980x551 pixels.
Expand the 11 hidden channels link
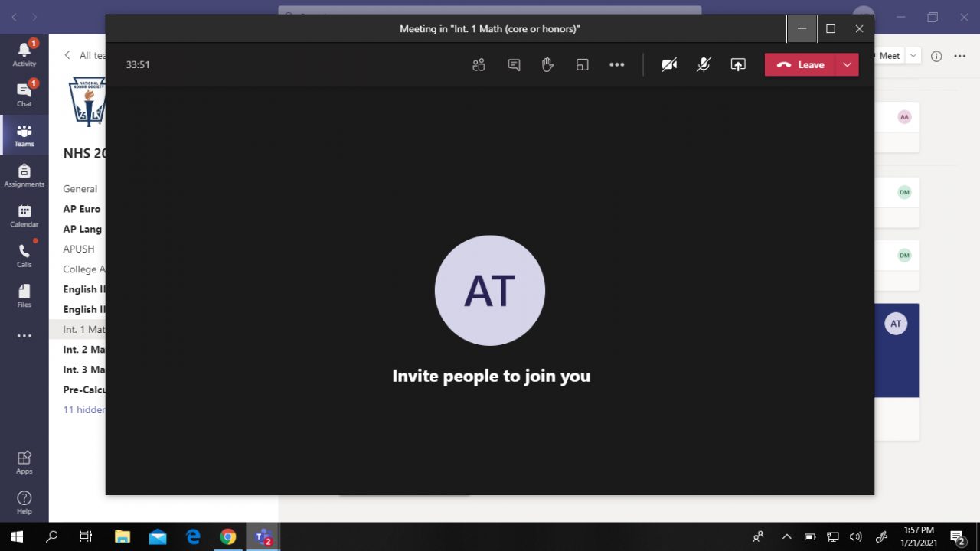click(x=84, y=410)
